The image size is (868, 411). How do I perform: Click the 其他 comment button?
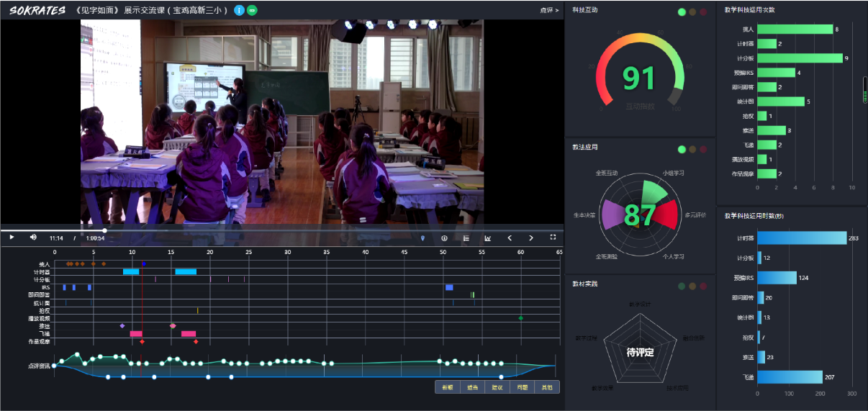pyautogui.click(x=547, y=387)
